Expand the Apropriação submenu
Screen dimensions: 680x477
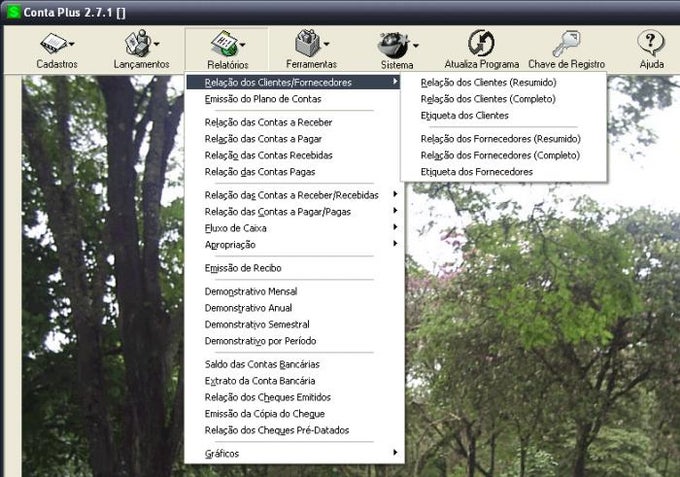point(293,245)
